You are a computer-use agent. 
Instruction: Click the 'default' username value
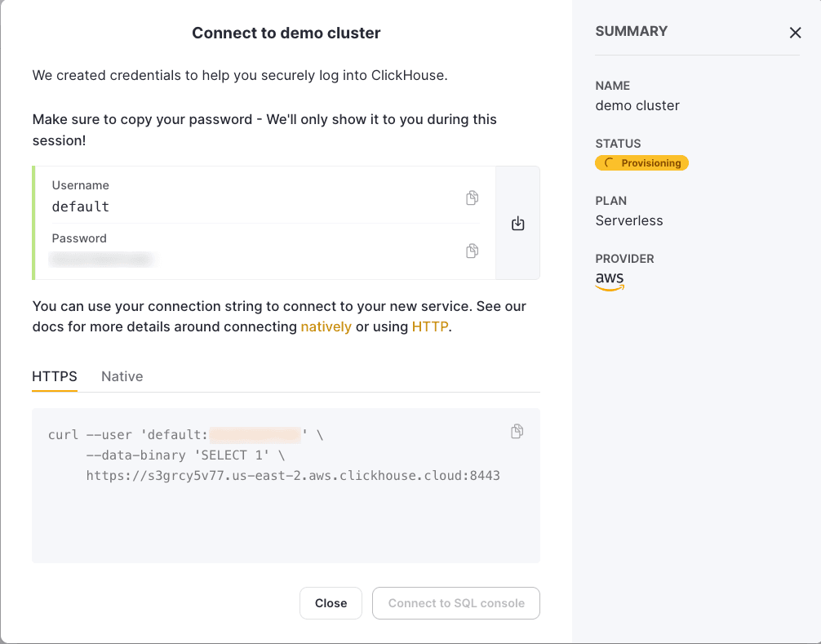[81, 207]
